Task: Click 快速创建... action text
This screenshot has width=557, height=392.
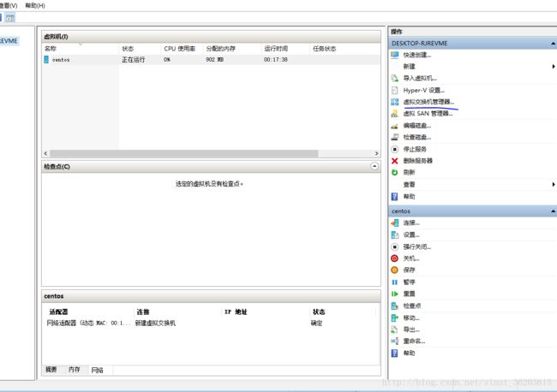Action: click(417, 55)
